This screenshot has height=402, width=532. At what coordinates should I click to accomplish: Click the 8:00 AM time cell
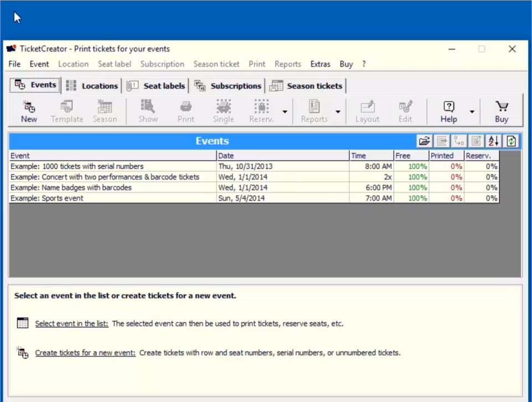tap(371, 167)
